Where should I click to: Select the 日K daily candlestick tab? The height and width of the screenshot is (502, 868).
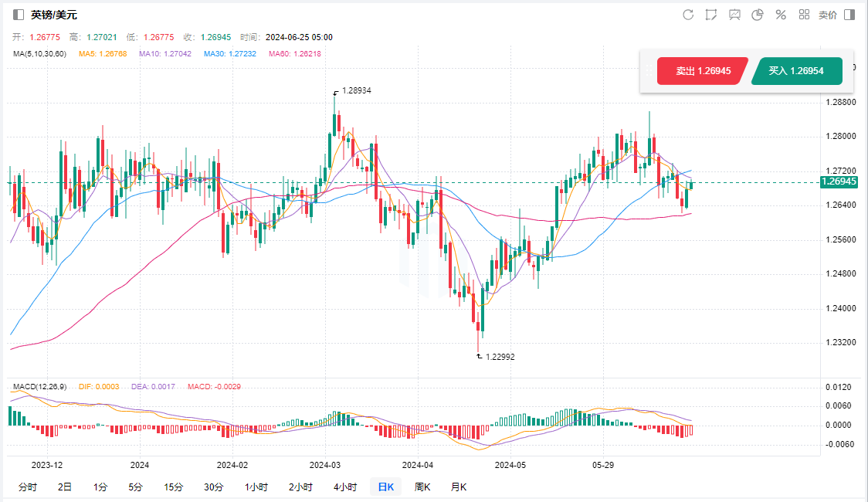(x=385, y=487)
